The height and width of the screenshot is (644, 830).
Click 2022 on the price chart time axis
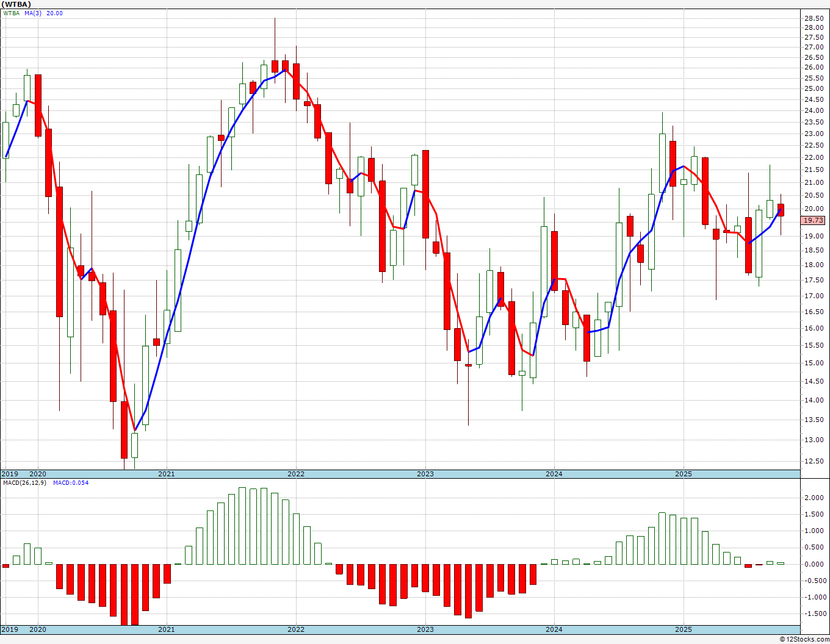click(296, 474)
